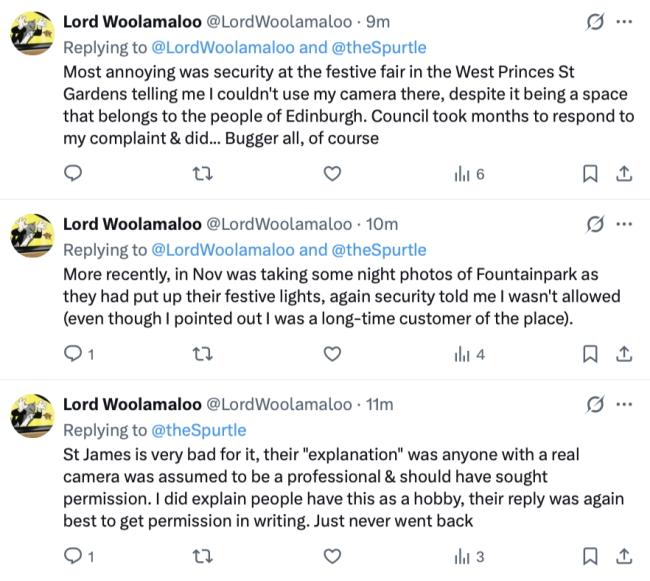Repost the festive fair security tweet
This screenshot has width=650, height=581.
click(x=201, y=174)
